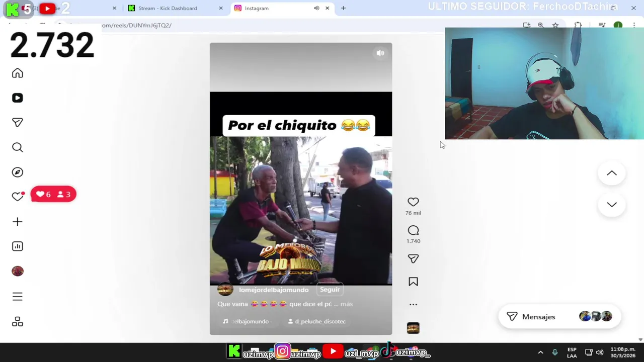The height and width of the screenshot is (362, 644).
Task: Expand the caption with 'más'
Action: 347,304
